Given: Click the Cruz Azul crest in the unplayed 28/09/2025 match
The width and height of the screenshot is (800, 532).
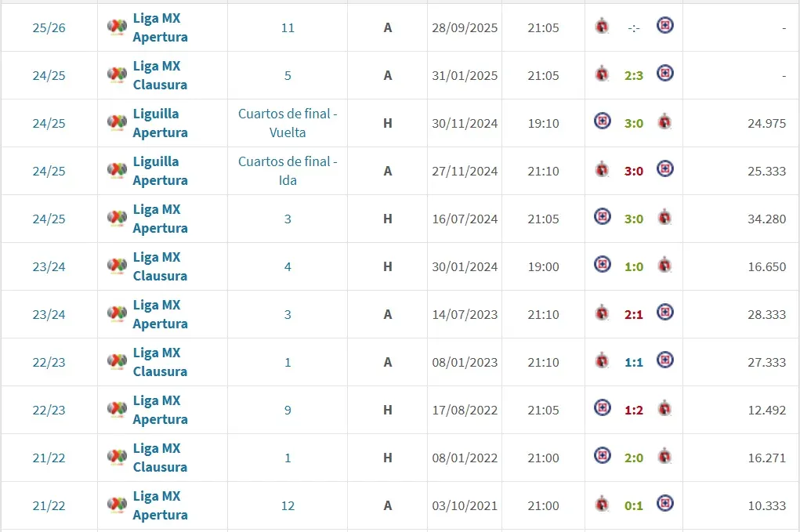Looking at the screenshot, I should (x=665, y=24).
